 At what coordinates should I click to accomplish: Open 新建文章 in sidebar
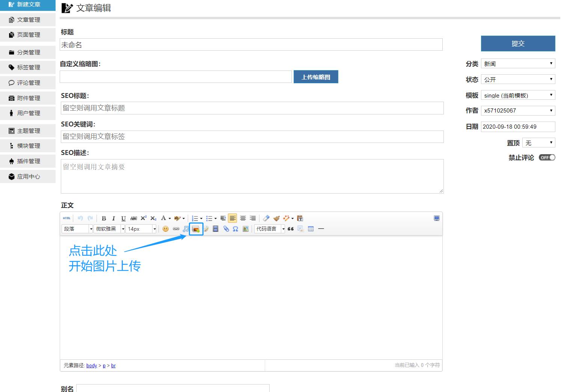(x=28, y=5)
